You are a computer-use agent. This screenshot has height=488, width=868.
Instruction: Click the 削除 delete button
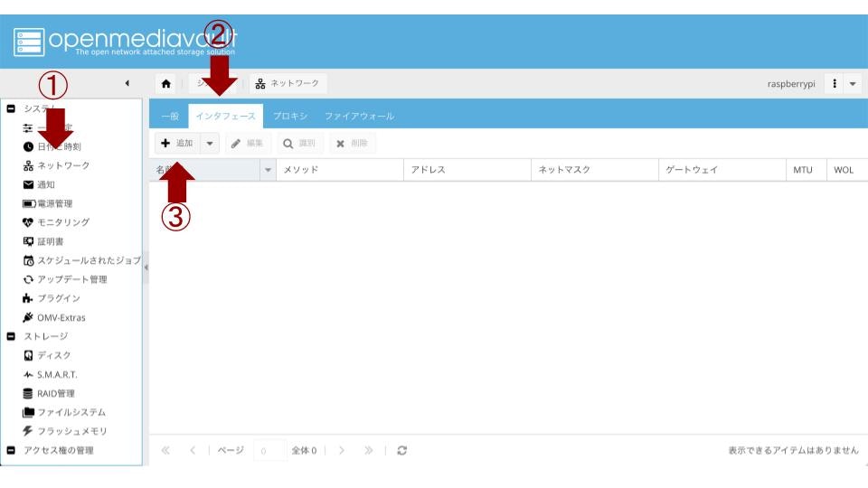pos(352,144)
